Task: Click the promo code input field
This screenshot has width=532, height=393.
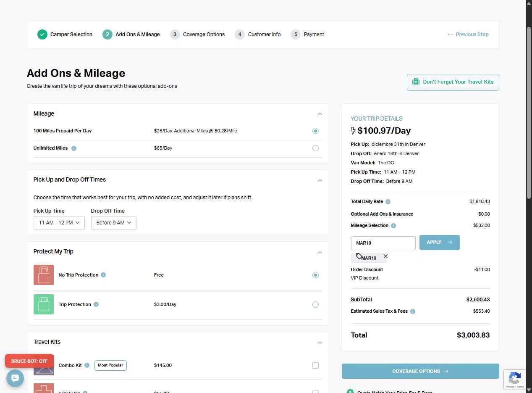Action: (383, 243)
